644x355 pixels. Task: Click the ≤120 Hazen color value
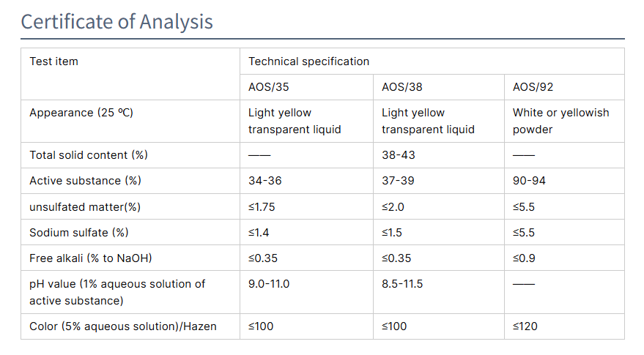pyautogui.click(x=525, y=326)
